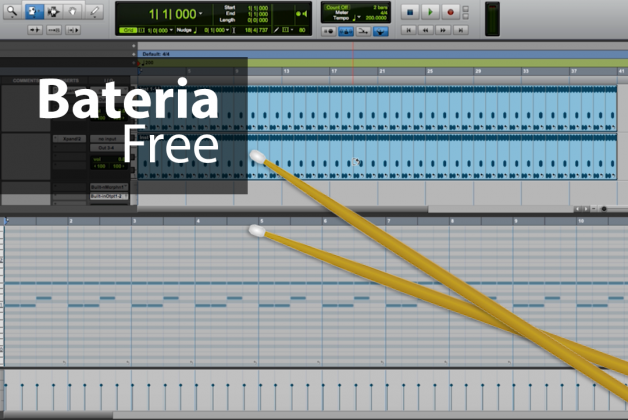Click the Record button in transport

(x=450, y=11)
